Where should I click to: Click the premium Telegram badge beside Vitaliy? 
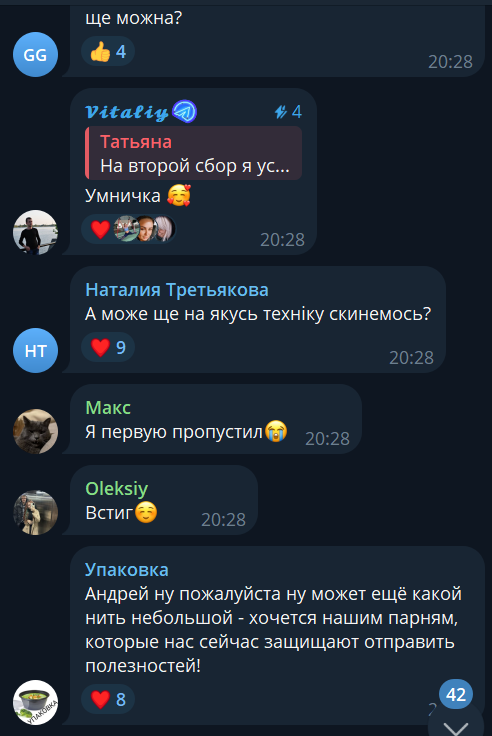click(x=184, y=112)
